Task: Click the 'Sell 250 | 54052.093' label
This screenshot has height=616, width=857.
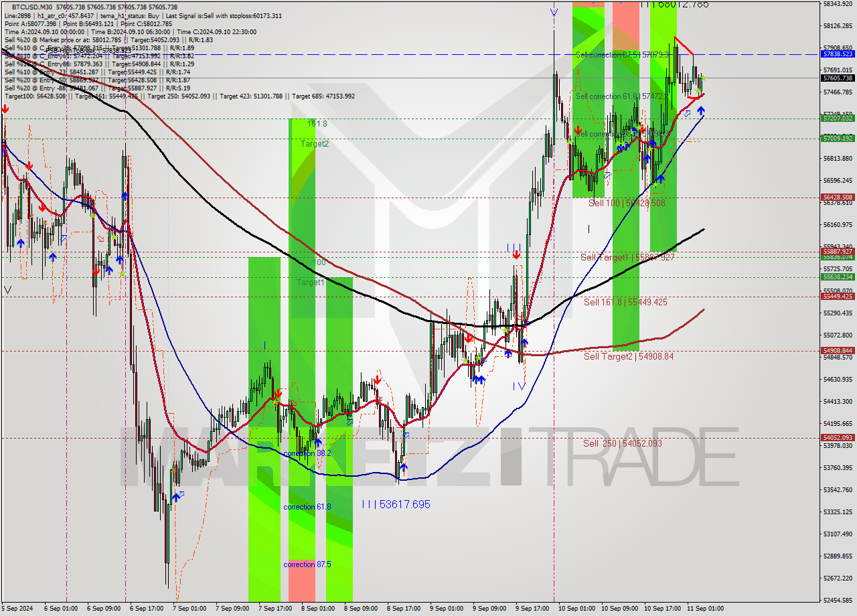Action: [622, 443]
